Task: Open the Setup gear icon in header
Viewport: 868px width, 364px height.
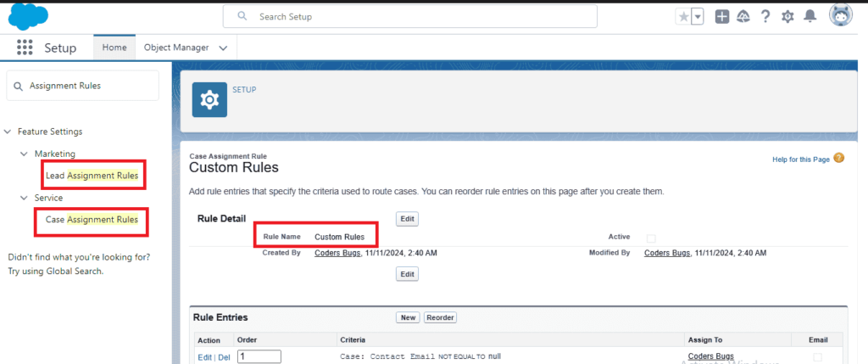Action: pyautogui.click(x=787, y=17)
